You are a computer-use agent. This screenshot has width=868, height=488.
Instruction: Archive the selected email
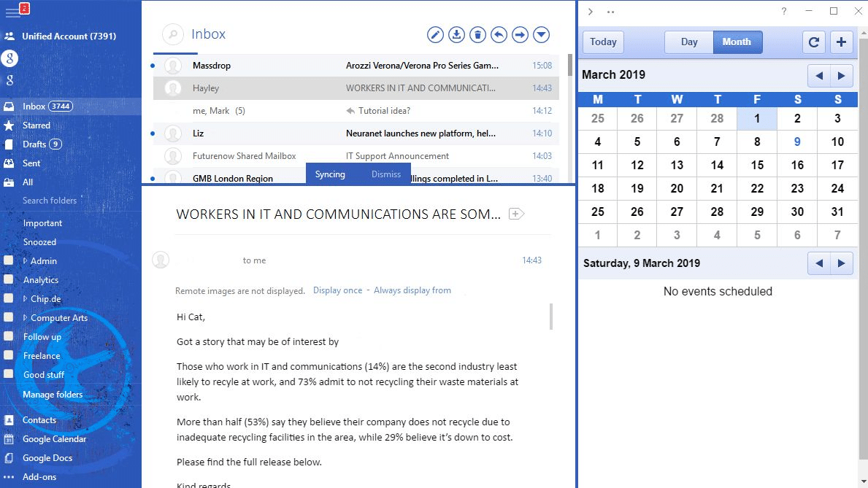coord(456,34)
